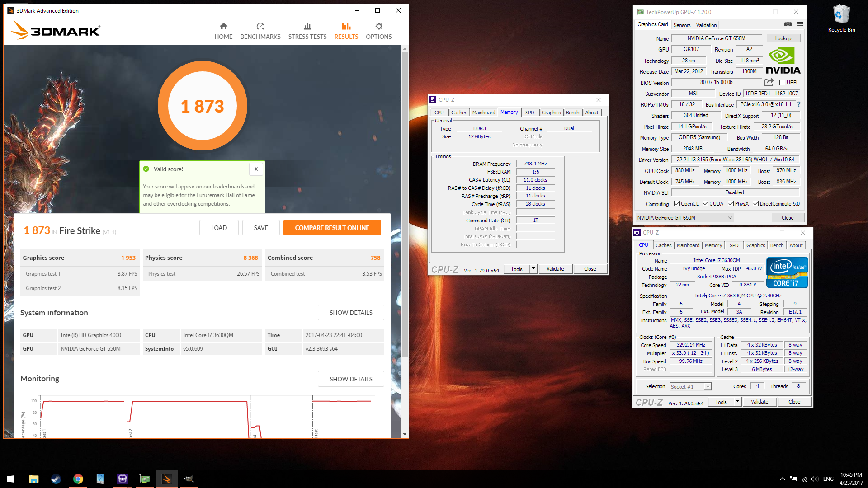Open the Recycle Bin on desktop
This screenshot has width=868, height=488.
tap(841, 19)
